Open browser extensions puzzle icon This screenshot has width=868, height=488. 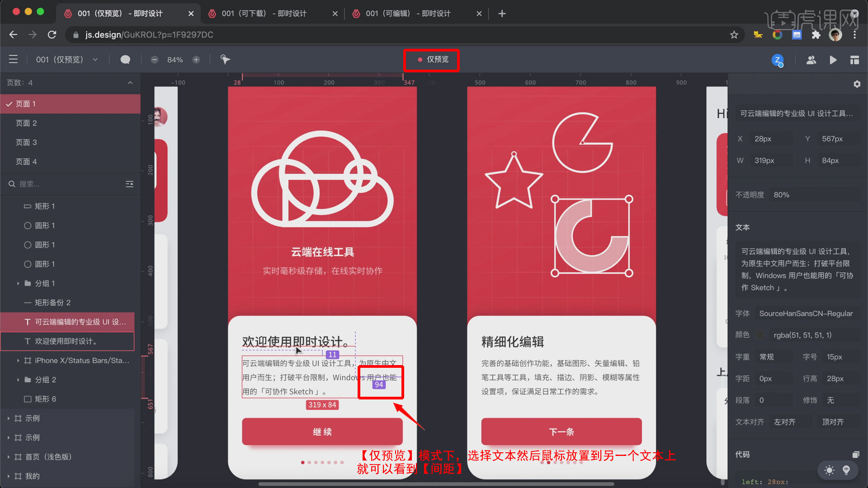pos(816,35)
